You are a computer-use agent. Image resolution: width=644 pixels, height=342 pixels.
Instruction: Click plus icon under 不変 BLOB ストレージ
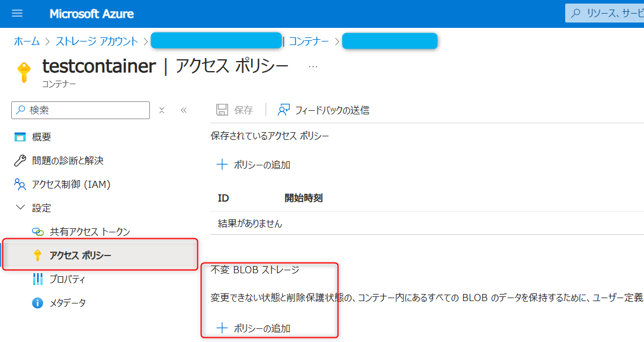tap(222, 328)
